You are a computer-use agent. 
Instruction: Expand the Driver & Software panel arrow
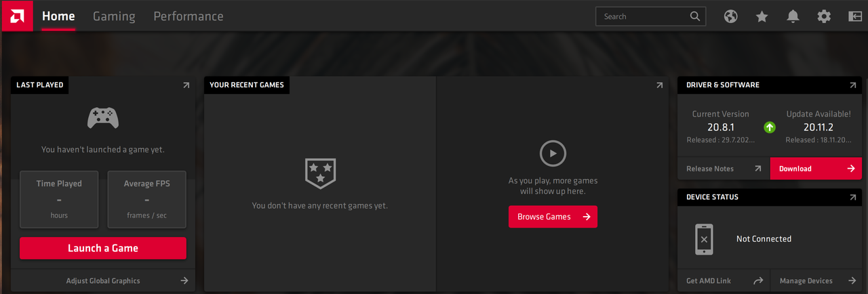coord(853,85)
